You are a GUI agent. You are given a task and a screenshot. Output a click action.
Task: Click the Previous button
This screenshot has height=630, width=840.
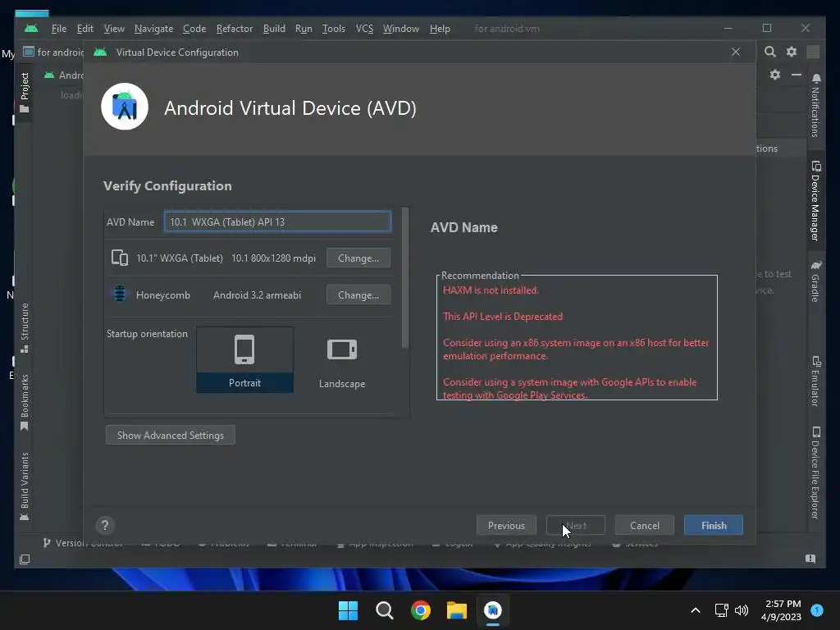(506, 526)
